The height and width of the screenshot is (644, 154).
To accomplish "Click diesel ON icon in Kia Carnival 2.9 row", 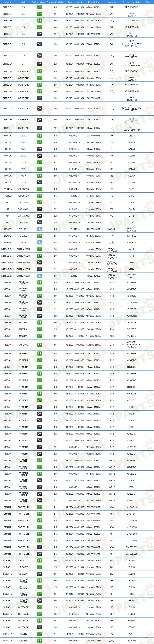I will click(x=39, y=222).
